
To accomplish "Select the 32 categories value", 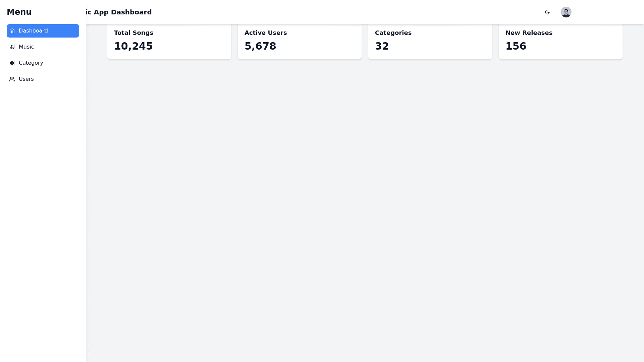I will pos(382,46).
